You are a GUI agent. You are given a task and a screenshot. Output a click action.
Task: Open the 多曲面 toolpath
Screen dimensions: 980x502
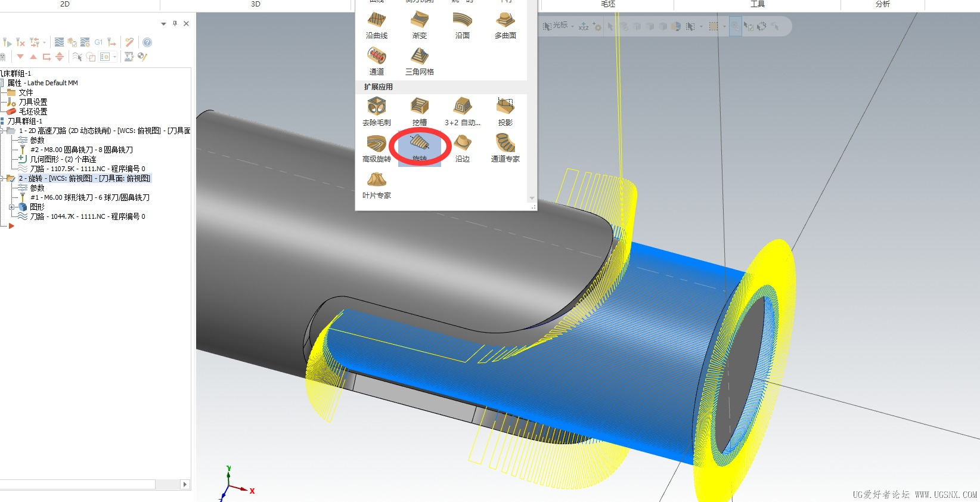pos(505,26)
